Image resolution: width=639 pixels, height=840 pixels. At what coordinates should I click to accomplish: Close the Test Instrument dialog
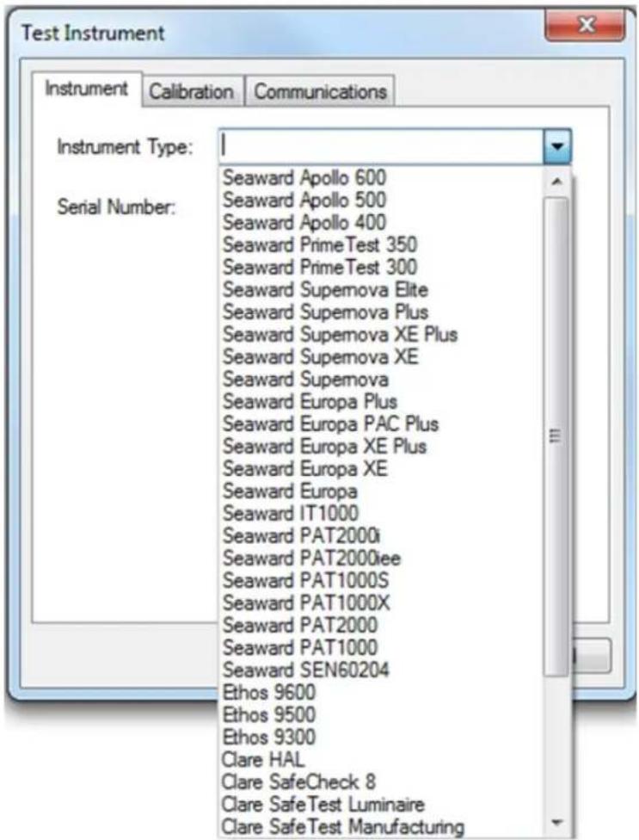[x=585, y=25]
